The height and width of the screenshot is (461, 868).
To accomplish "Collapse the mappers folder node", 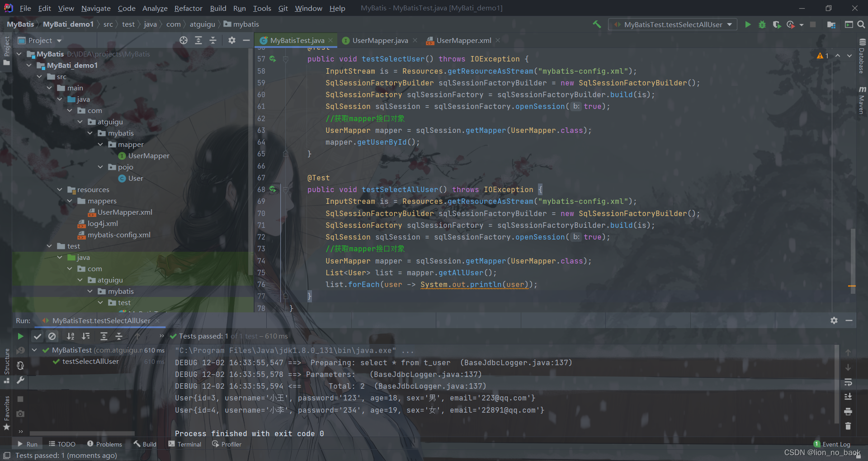I will pyautogui.click(x=70, y=201).
